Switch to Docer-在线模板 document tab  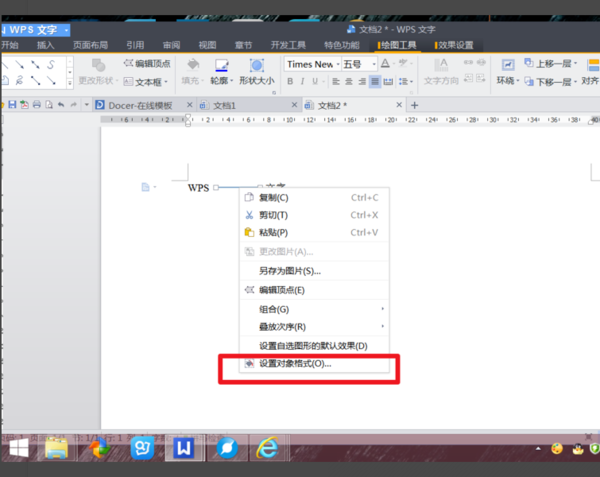point(140,105)
